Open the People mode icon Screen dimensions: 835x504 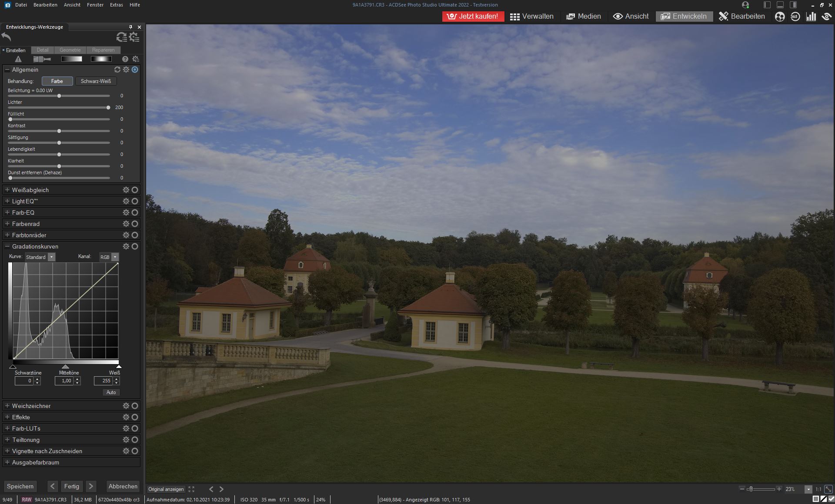tap(780, 17)
